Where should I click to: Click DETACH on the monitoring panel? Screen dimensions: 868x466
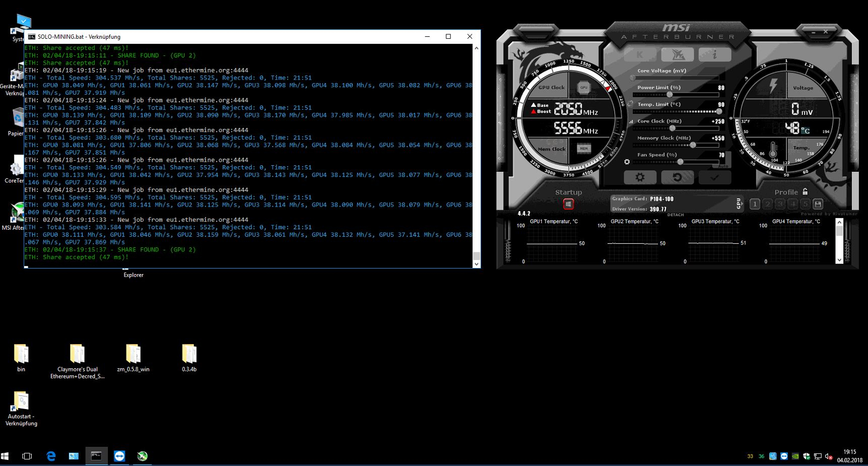click(x=676, y=215)
